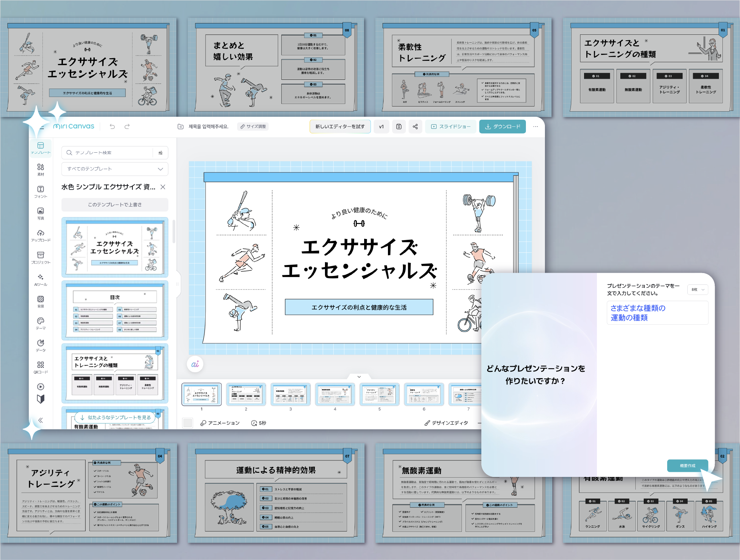Image resolution: width=740 pixels, height=560 pixels.
Task: Open the アニメーション animation settings
Action: click(220, 423)
